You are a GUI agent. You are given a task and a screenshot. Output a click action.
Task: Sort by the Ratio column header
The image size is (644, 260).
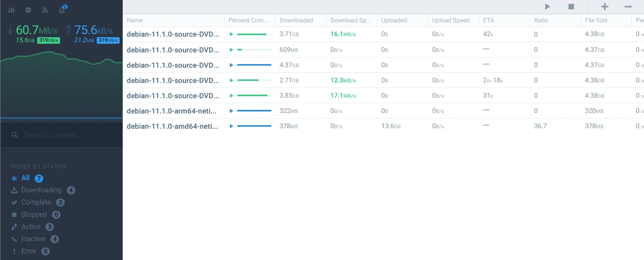tap(555, 20)
